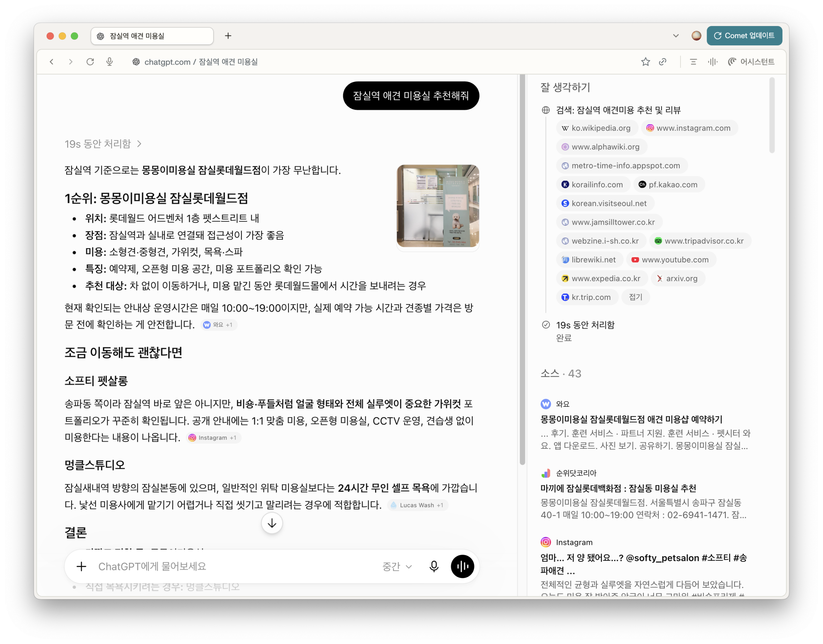The width and height of the screenshot is (823, 644).
Task: Open the webzine.i-sh.co.kr source chip
Action: pos(601,241)
